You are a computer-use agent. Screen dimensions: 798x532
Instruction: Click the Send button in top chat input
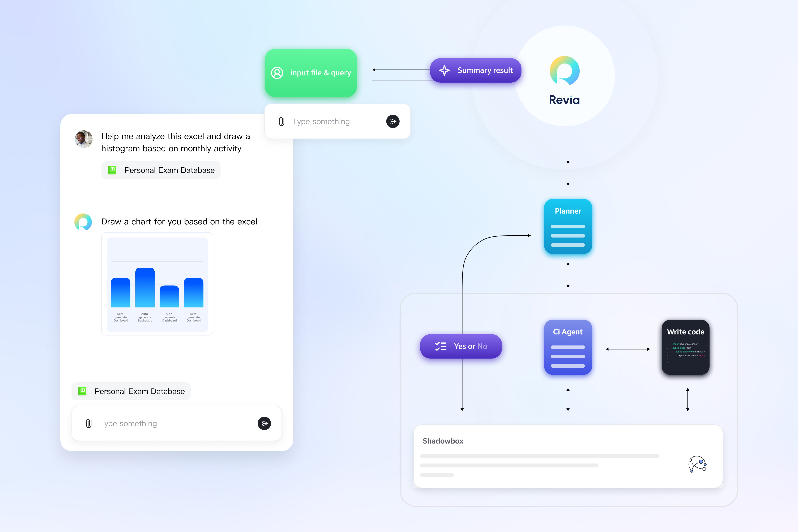393,122
